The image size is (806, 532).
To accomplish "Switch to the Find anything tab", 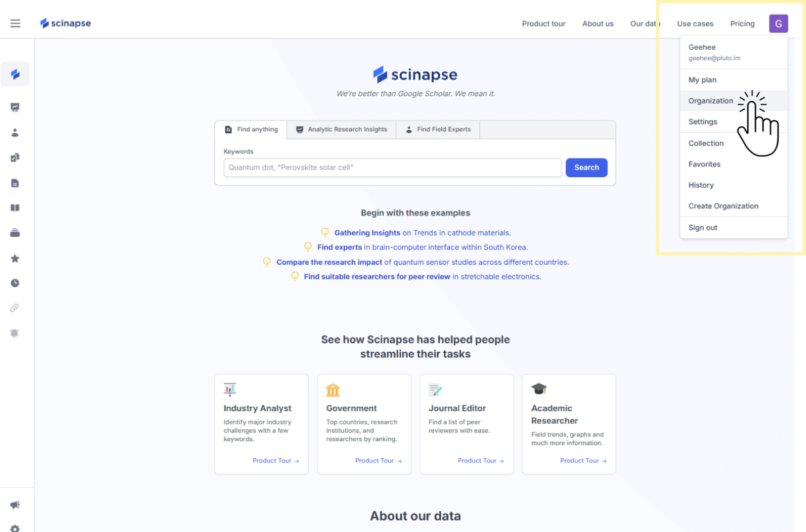I will 251,129.
